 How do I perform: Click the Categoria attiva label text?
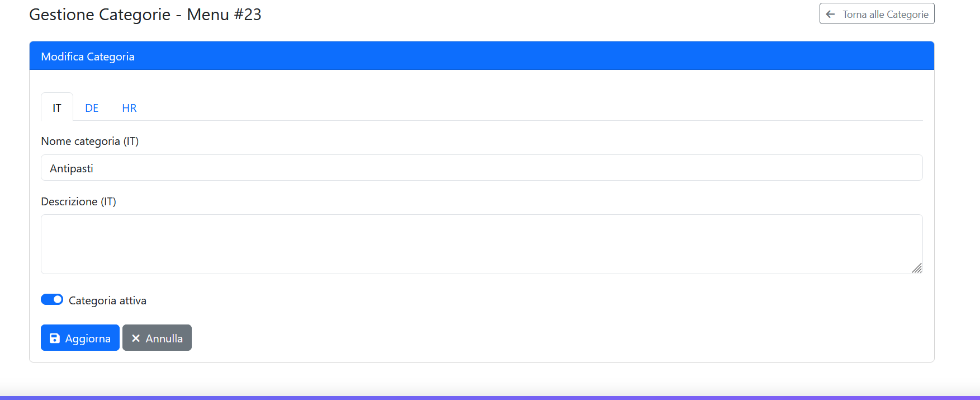click(107, 301)
